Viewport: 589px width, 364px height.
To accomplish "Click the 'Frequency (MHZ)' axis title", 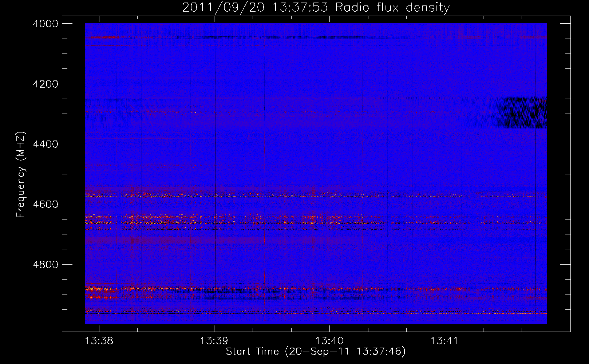I will [x=21, y=175].
